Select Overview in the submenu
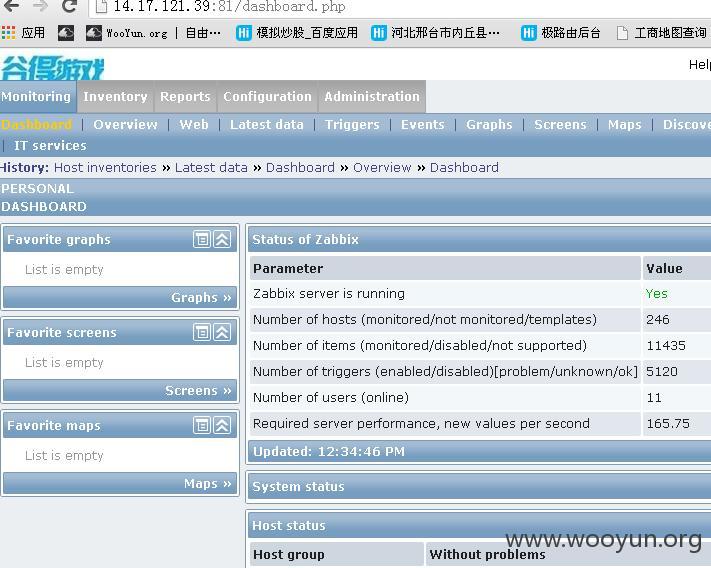The height and width of the screenshot is (568, 711). [x=125, y=125]
